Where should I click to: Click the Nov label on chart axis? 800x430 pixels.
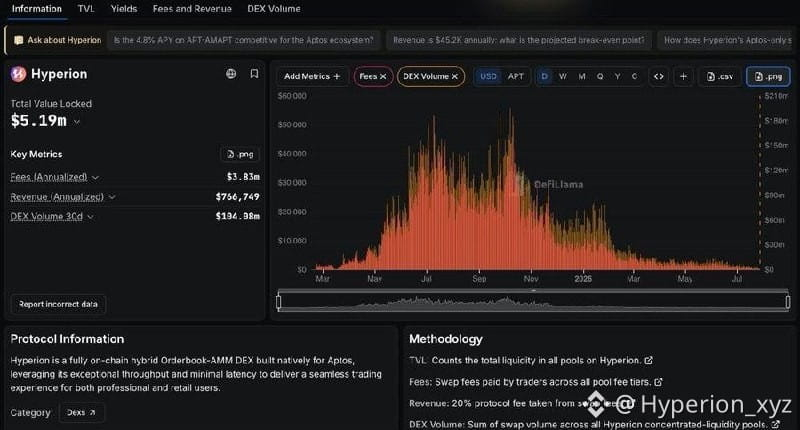(531, 279)
